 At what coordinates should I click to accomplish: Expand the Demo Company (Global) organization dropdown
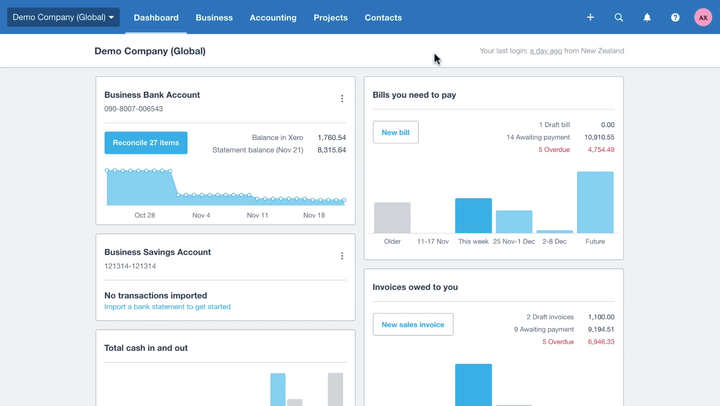tap(63, 17)
